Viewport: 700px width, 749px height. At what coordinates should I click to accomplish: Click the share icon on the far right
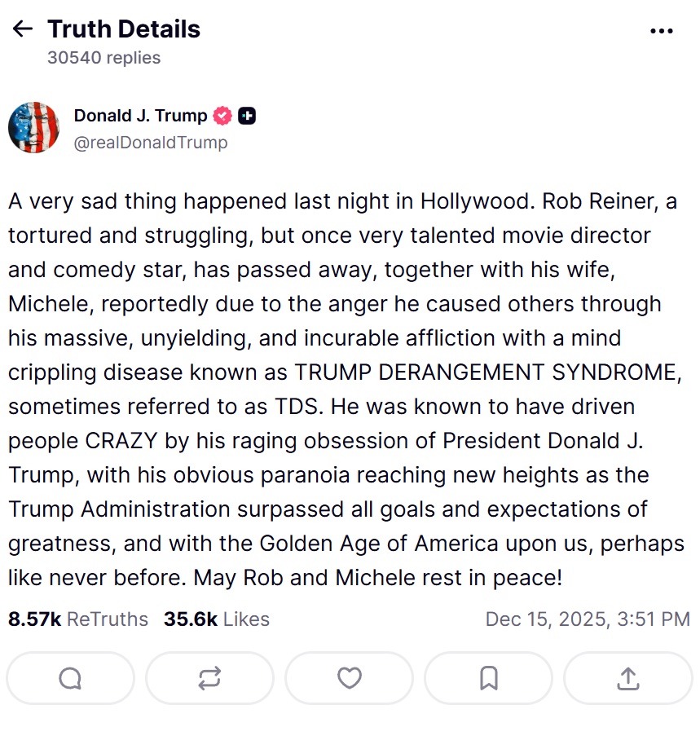(627, 678)
